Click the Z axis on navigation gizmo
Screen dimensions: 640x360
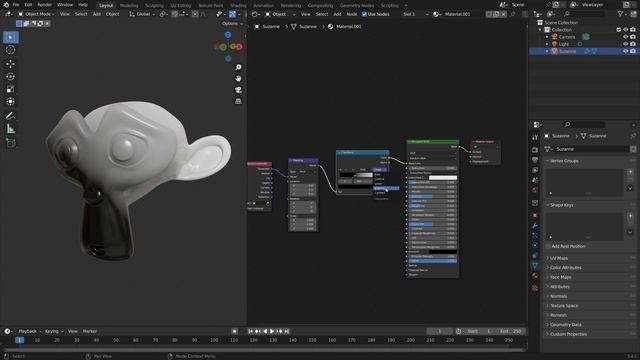pyautogui.click(x=228, y=35)
